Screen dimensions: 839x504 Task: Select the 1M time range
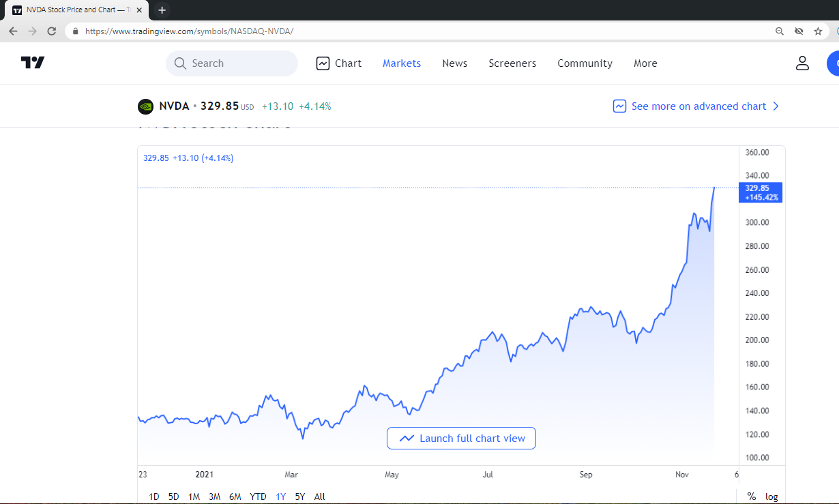point(194,496)
